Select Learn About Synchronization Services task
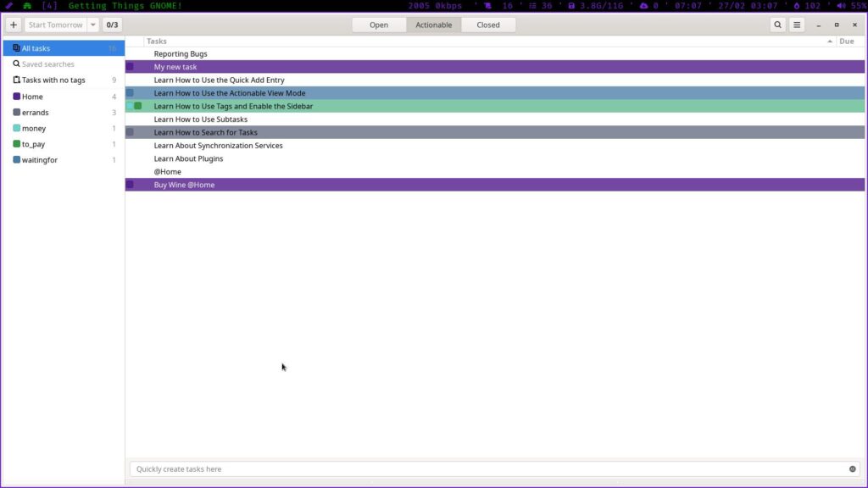The height and width of the screenshot is (488, 868). 495,146
